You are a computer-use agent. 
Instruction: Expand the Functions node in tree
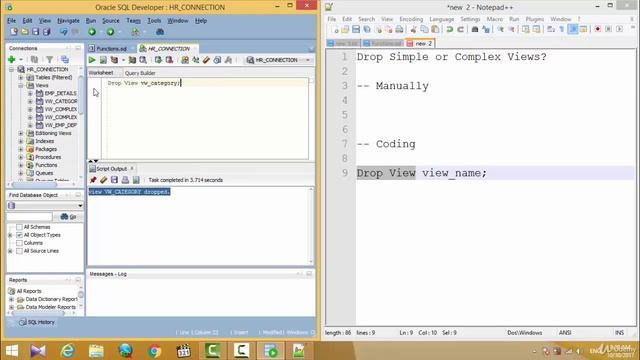[x=21, y=165]
